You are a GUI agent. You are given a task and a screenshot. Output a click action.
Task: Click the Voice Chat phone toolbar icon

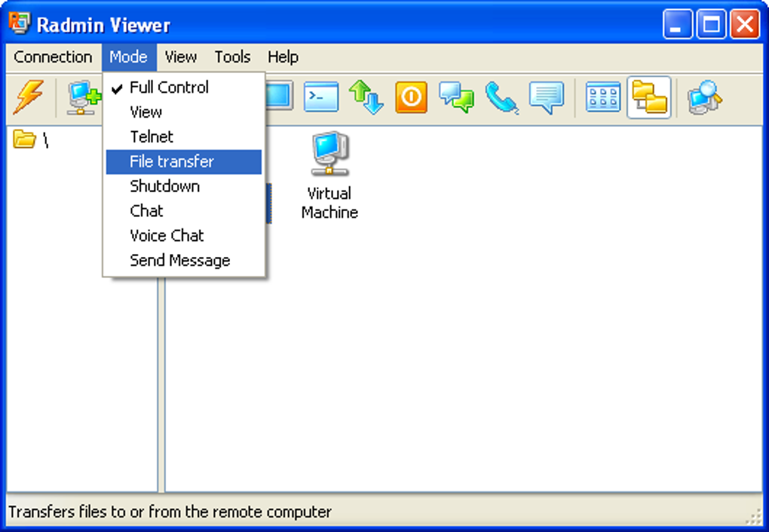click(x=501, y=97)
